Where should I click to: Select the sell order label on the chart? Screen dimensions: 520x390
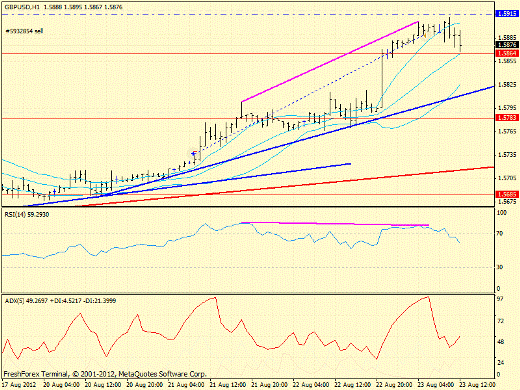click(24, 31)
